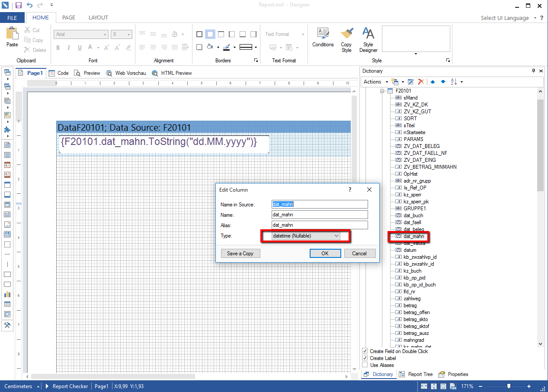This screenshot has width=548, height=392.
Task: Select the dat_mahn column in Dictionary
Action: tap(413, 236)
